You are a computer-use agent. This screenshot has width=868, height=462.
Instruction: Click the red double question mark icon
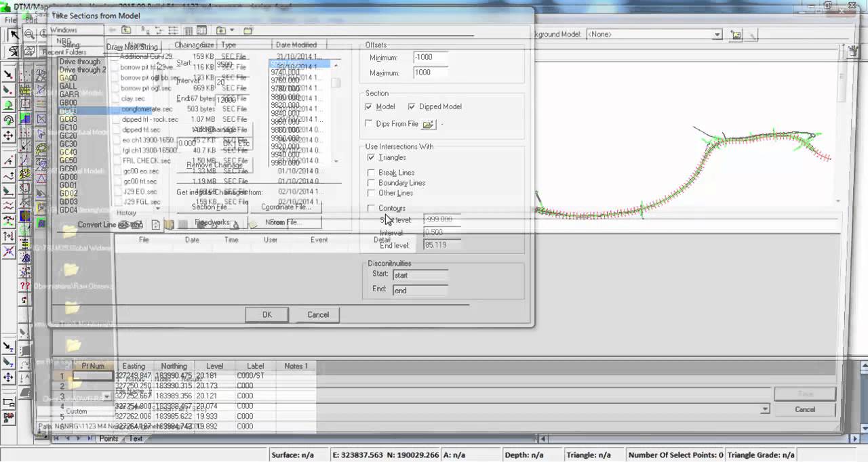coord(25,286)
